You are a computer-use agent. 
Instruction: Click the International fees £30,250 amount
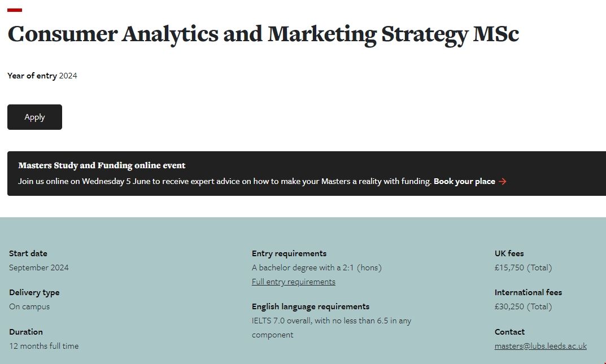point(523,306)
